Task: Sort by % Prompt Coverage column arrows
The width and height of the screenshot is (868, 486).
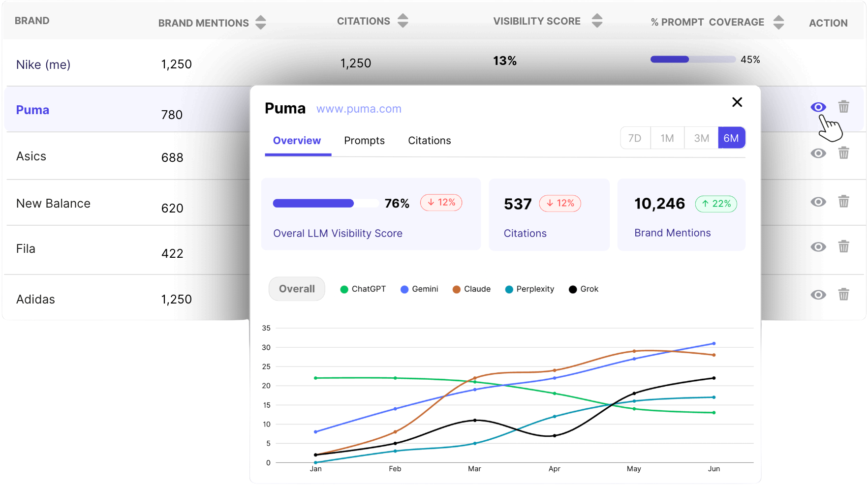Action: click(x=778, y=22)
